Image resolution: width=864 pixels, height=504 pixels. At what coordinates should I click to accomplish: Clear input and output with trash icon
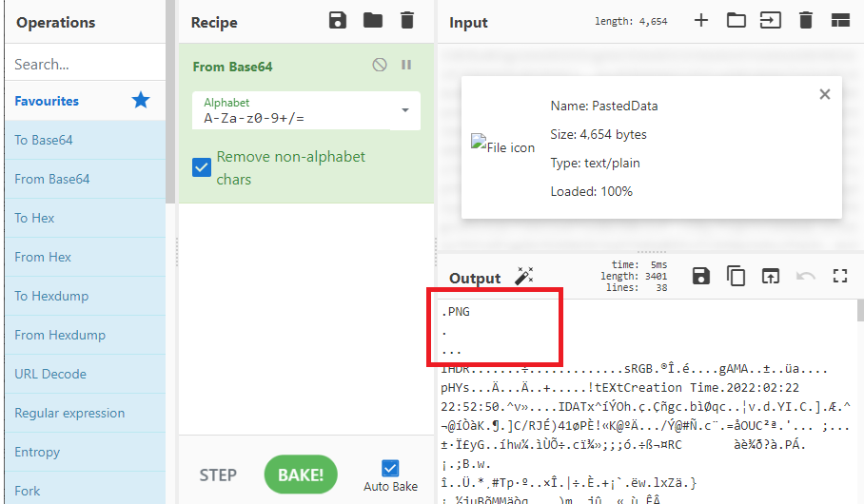coord(806,21)
